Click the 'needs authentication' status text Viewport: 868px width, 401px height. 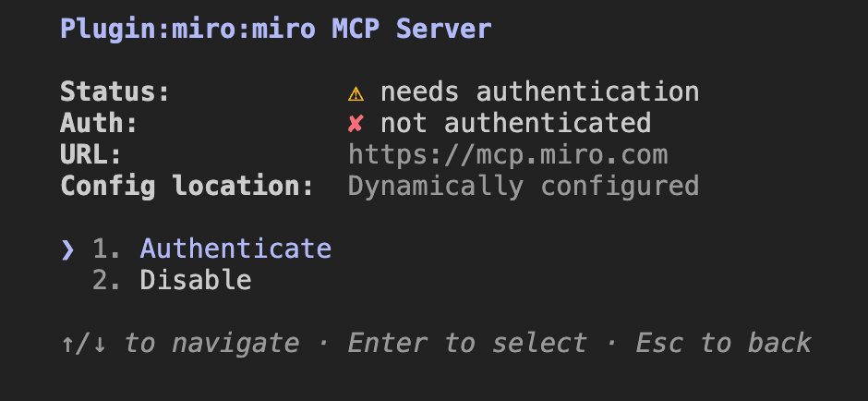coord(539,92)
